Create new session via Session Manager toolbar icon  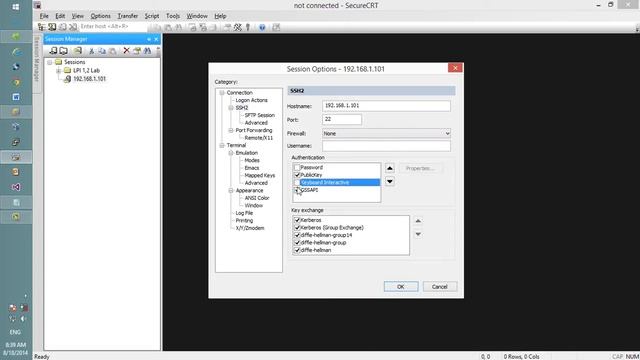77,51
